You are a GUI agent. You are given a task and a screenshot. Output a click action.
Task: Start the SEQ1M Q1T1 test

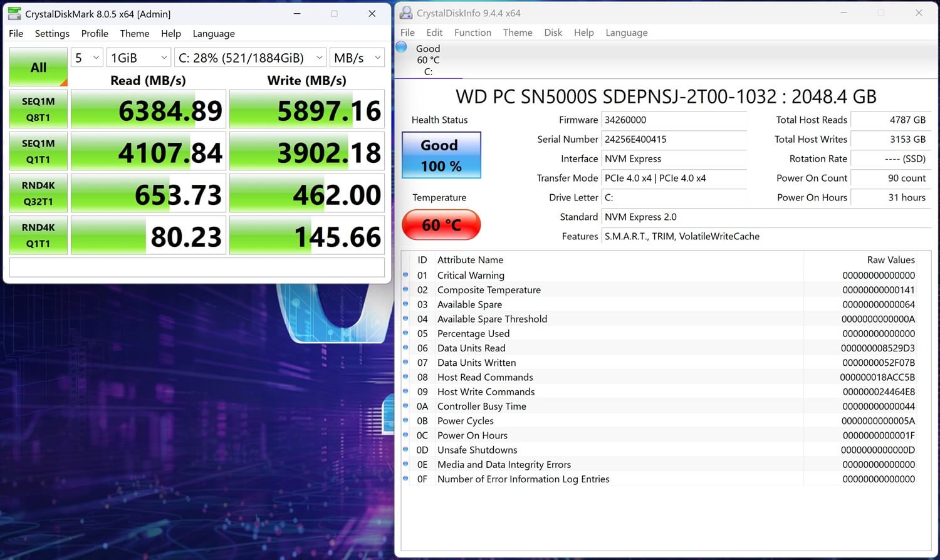[38, 151]
